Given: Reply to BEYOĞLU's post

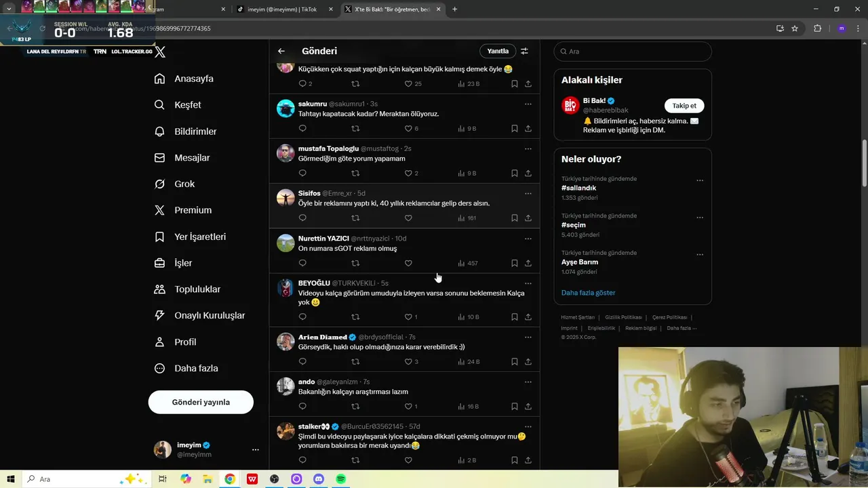Looking at the screenshot, I should [x=302, y=317].
